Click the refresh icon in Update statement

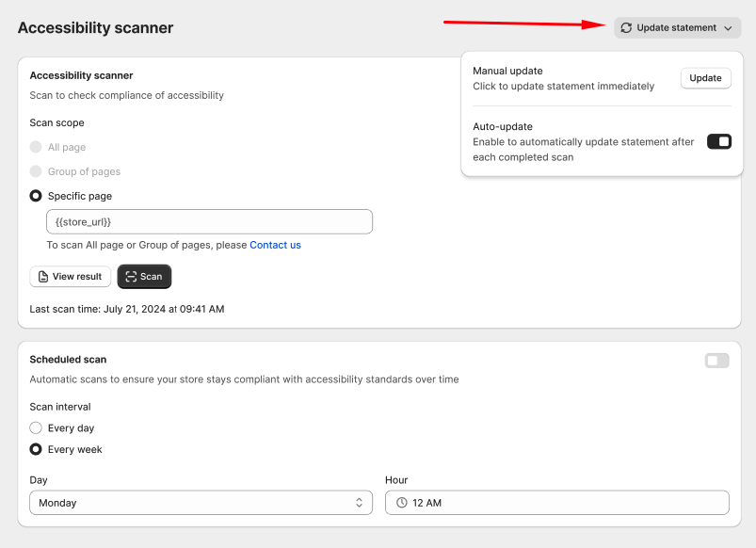tap(626, 28)
